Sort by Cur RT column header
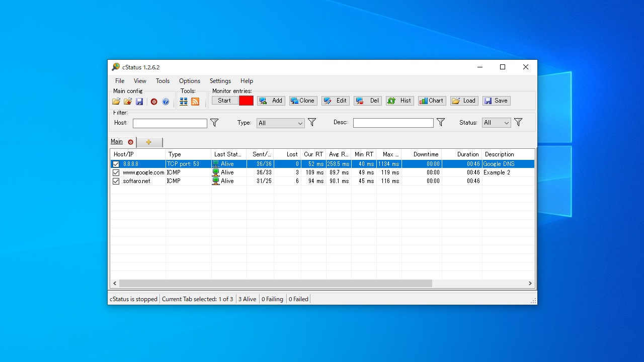 click(313, 154)
